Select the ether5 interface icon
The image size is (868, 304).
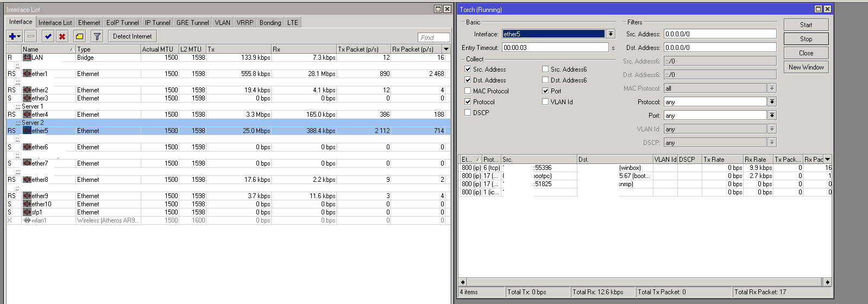coord(27,131)
